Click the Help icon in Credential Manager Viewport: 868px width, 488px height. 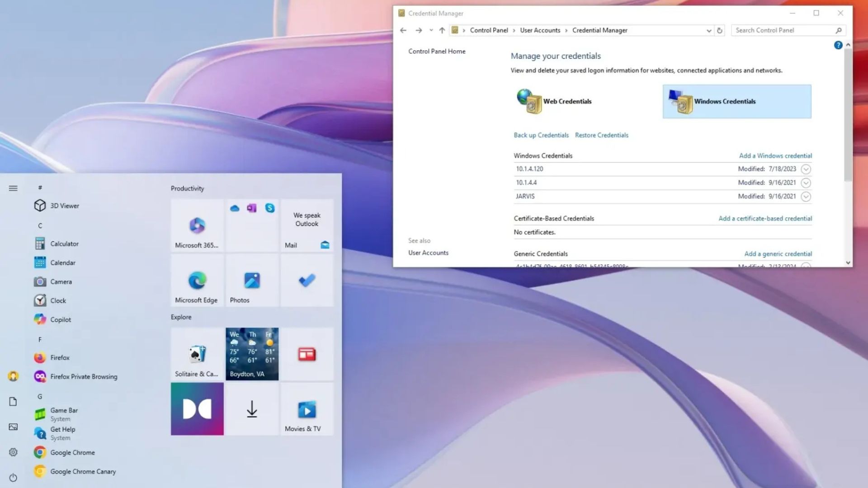pyautogui.click(x=838, y=45)
